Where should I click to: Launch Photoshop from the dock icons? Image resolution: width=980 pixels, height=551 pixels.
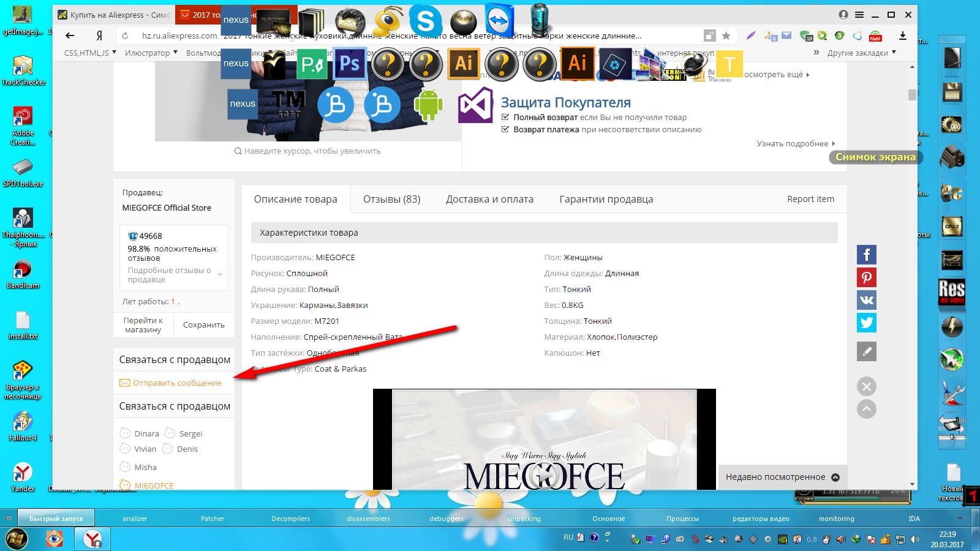350,63
